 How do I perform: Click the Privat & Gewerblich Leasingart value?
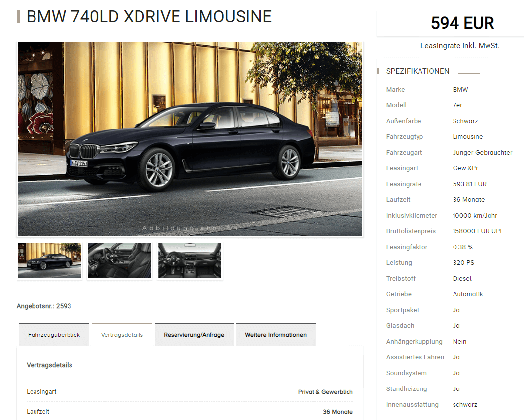(x=325, y=392)
